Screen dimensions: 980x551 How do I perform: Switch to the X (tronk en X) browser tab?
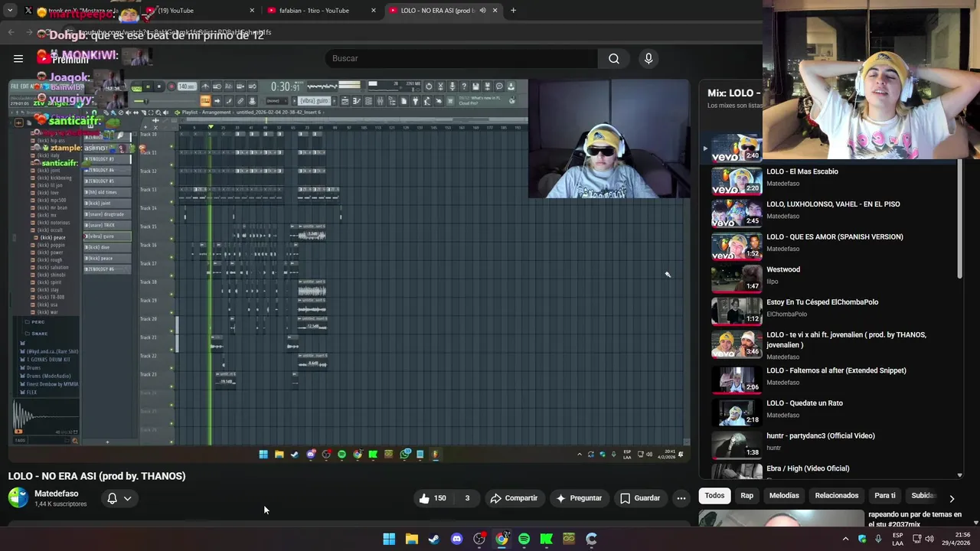[75, 11]
